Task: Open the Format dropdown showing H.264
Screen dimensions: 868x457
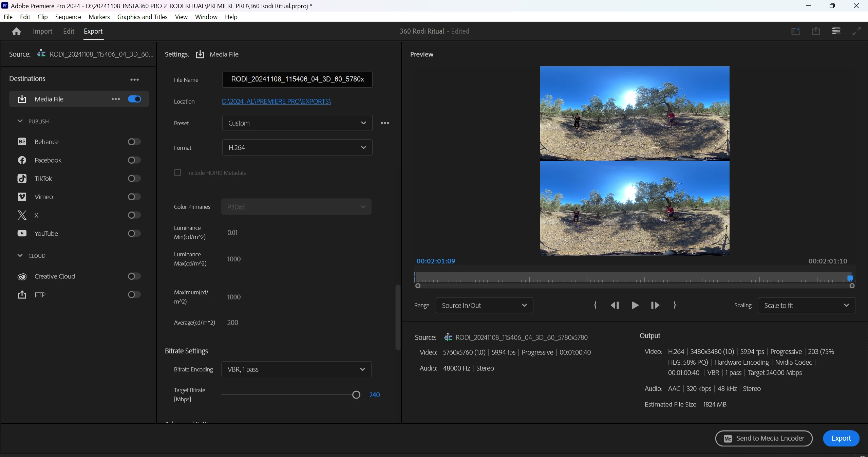Action: [297, 147]
